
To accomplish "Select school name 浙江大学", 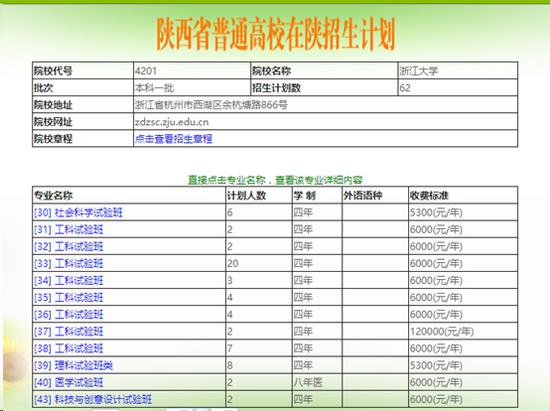I will tap(419, 71).
